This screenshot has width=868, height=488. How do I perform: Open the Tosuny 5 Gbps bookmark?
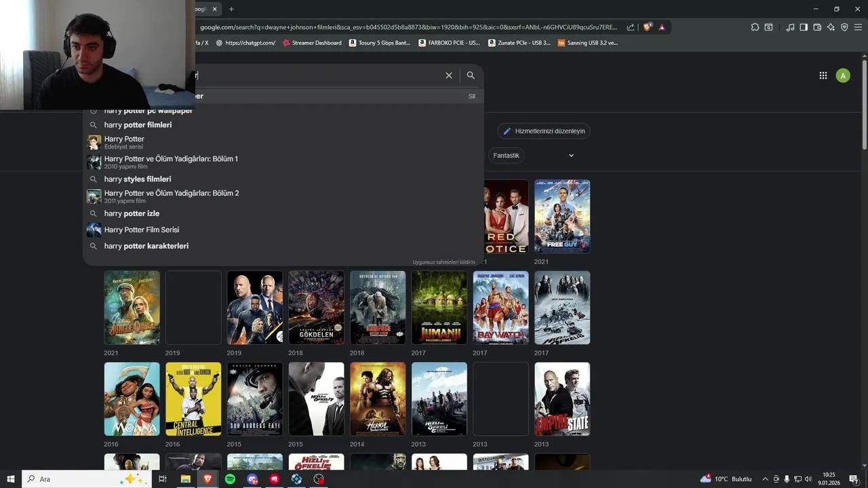tap(380, 43)
